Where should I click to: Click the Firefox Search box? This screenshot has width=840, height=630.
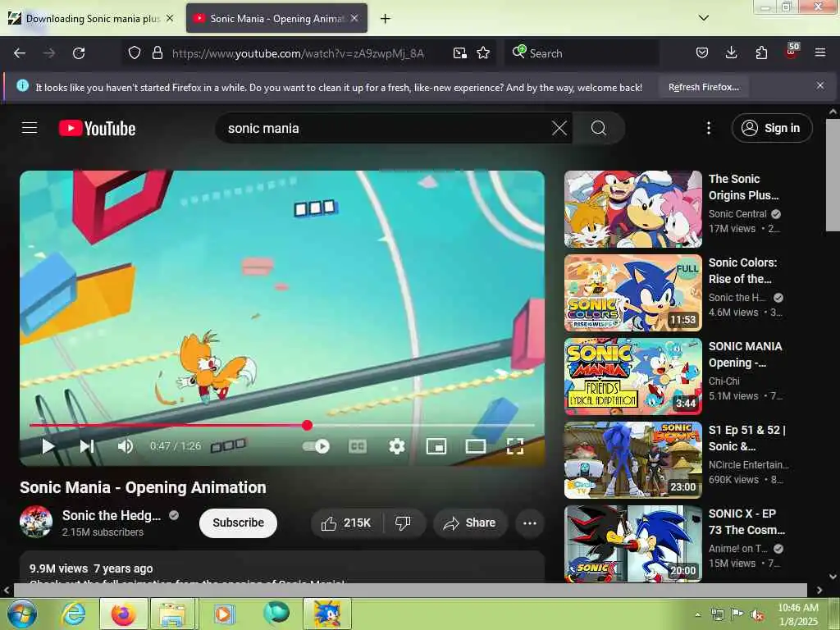click(x=582, y=53)
